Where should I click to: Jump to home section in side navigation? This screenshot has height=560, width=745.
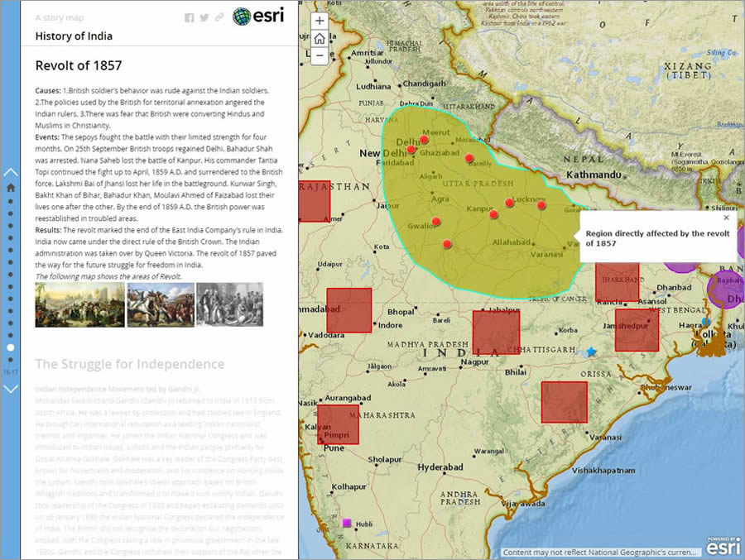pos(11,188)
